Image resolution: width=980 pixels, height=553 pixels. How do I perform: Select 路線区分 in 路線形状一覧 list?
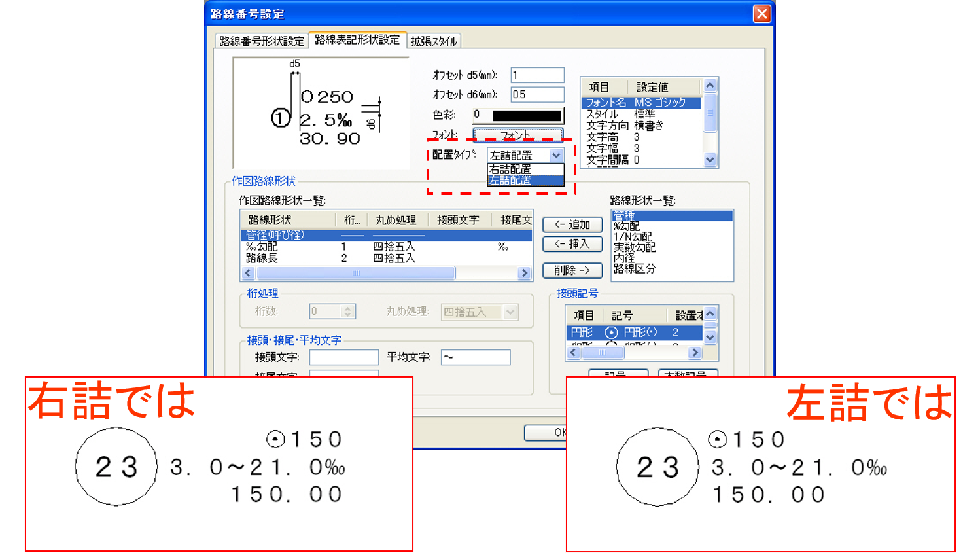tap(634, 268)
